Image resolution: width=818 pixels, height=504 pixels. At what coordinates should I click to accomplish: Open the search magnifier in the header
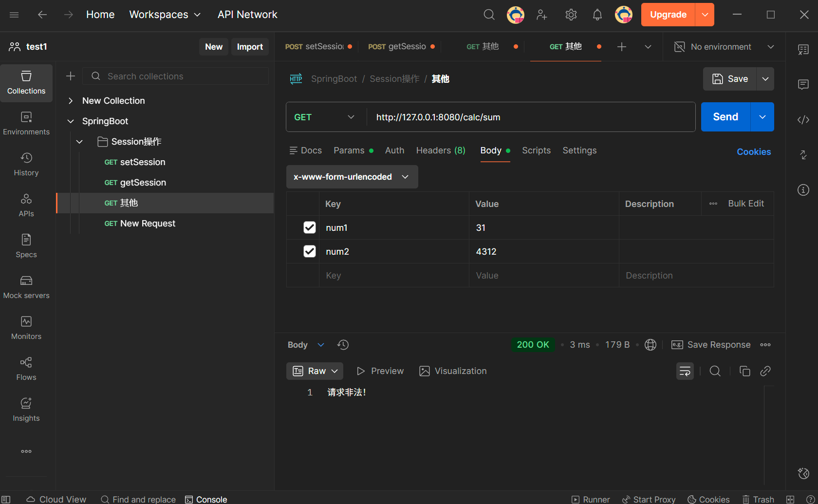489,15
